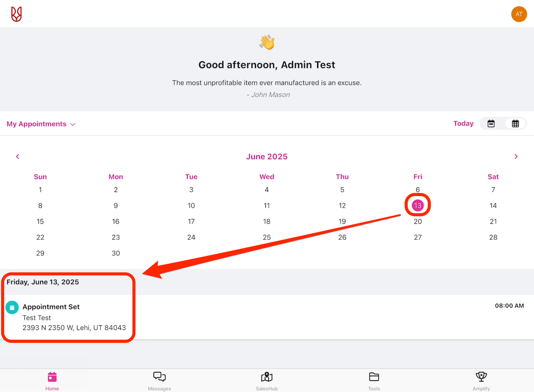The width and height of the screenshot is (534, 392).
Task: Open the AT user avatar menu
Action: (x=519, y=14)
